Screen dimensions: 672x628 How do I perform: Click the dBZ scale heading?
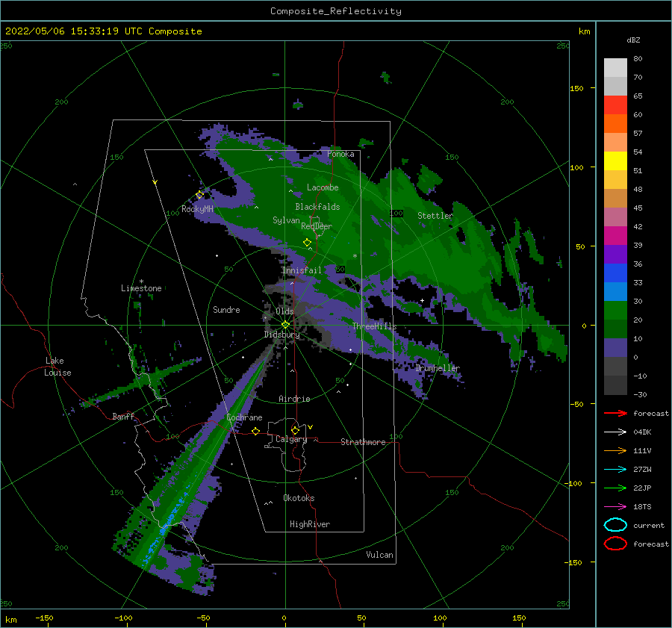point(633,40)
